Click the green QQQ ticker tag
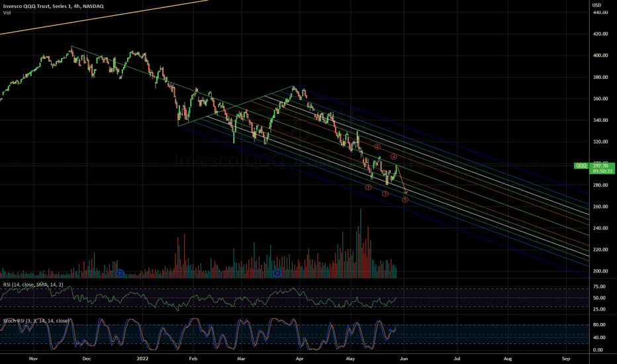 click(581, 165)
